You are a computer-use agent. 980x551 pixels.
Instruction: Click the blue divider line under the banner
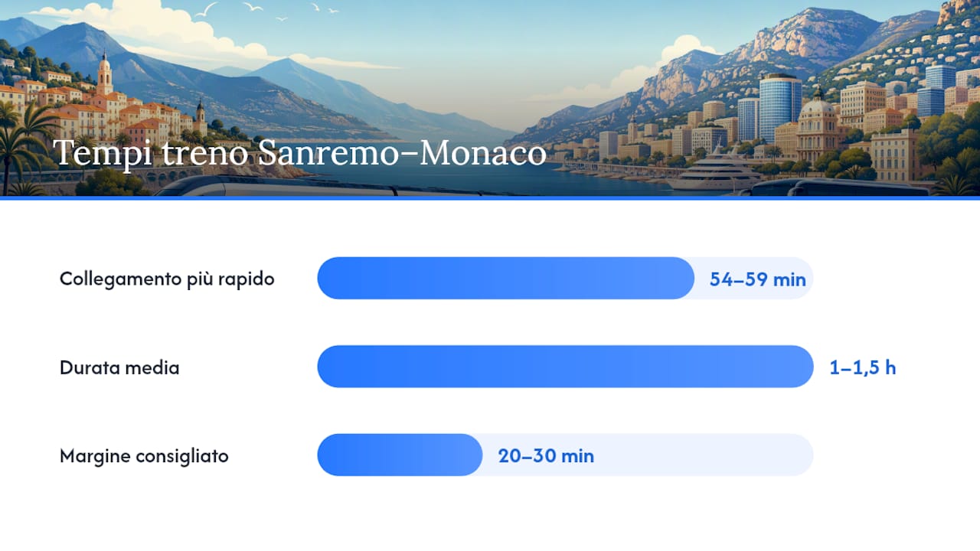click(490, 197)
